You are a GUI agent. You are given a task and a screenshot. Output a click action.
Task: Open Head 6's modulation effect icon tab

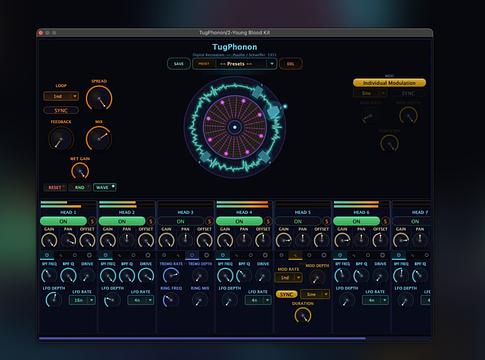[x=354, y=255]
